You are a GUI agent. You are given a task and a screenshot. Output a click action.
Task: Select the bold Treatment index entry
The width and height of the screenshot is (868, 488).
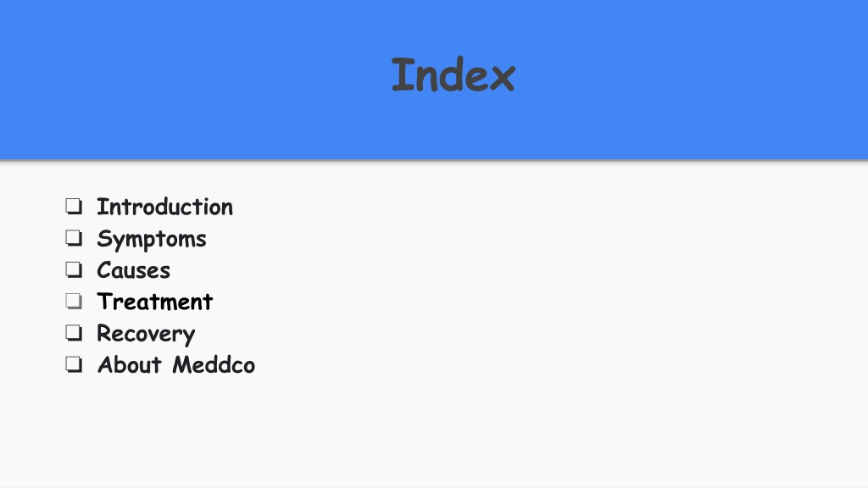pyautogui.click(x=155, y=302)
